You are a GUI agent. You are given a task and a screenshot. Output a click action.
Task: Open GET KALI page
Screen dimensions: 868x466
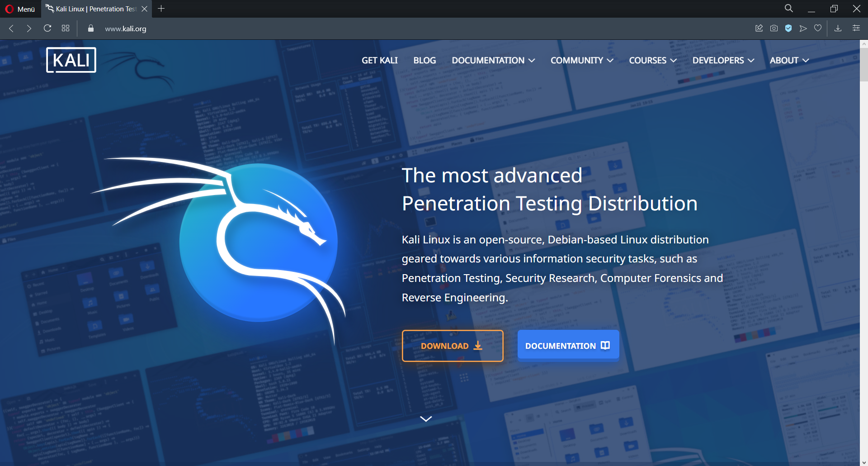(380, 60)
